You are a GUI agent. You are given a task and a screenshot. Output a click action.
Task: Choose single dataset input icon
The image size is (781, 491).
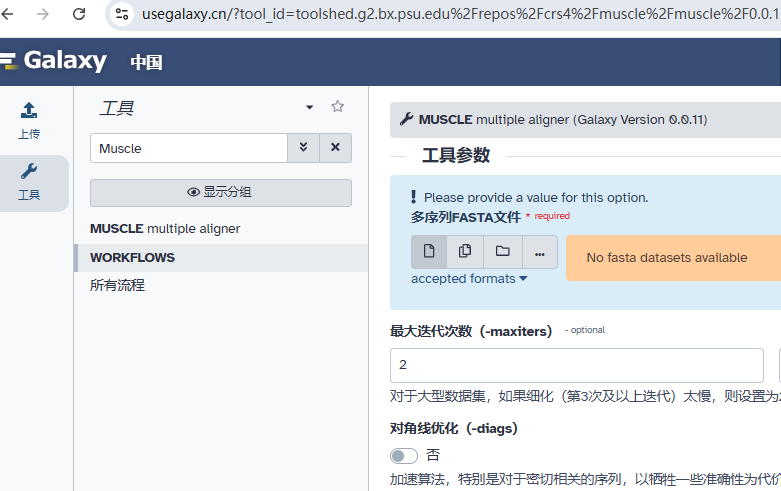pyautogui.click(x=429, y=251)
